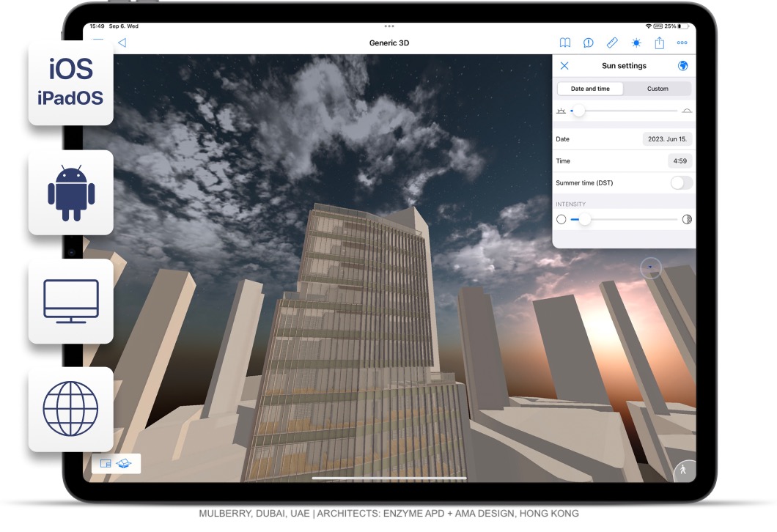777x532 pixels.
Task: Tap the Generic 3D title
Action: pos(388,43)
